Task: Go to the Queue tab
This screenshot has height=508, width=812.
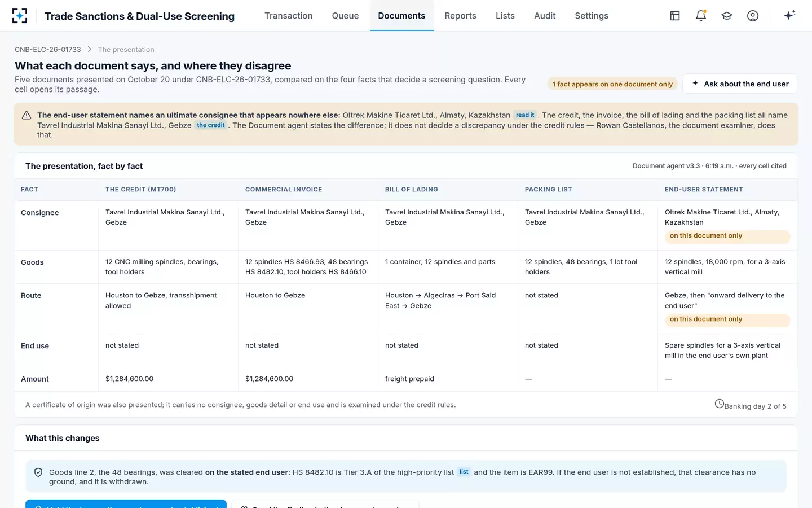Action: coord(346,16)
